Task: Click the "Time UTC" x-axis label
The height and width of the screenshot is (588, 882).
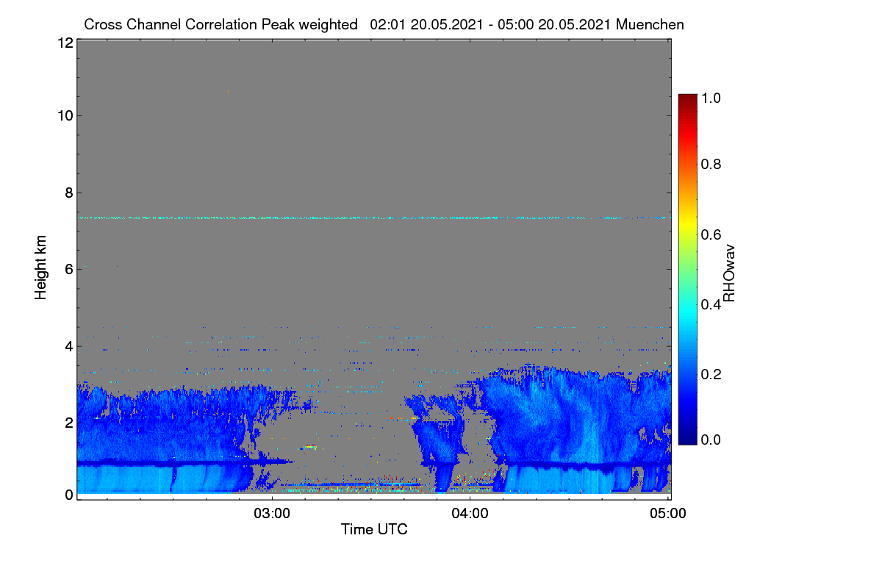Action: [374, 529]
